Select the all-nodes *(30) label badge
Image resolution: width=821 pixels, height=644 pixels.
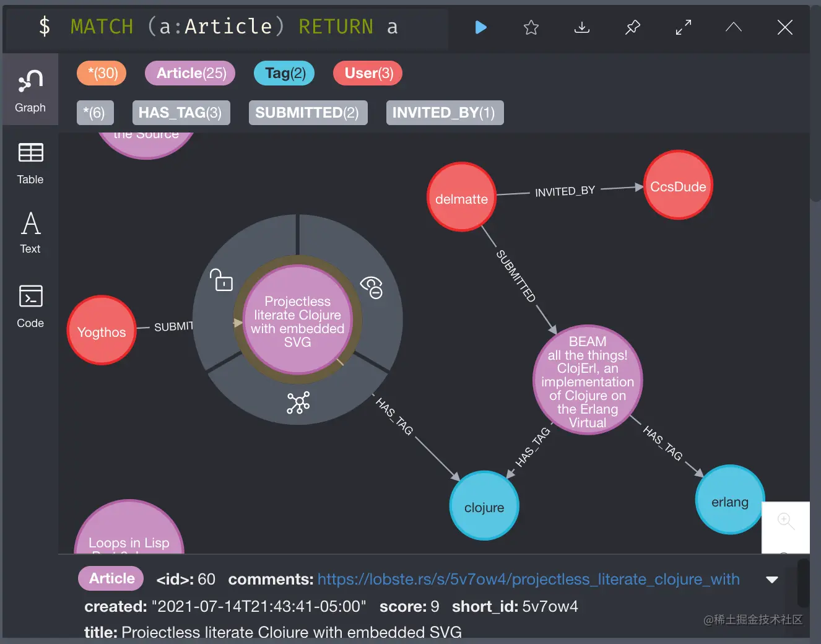tap(102, 73)
